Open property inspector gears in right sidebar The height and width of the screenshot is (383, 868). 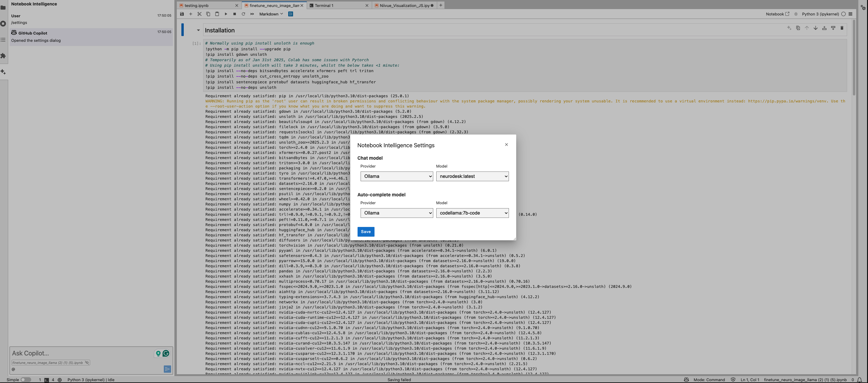863,7
